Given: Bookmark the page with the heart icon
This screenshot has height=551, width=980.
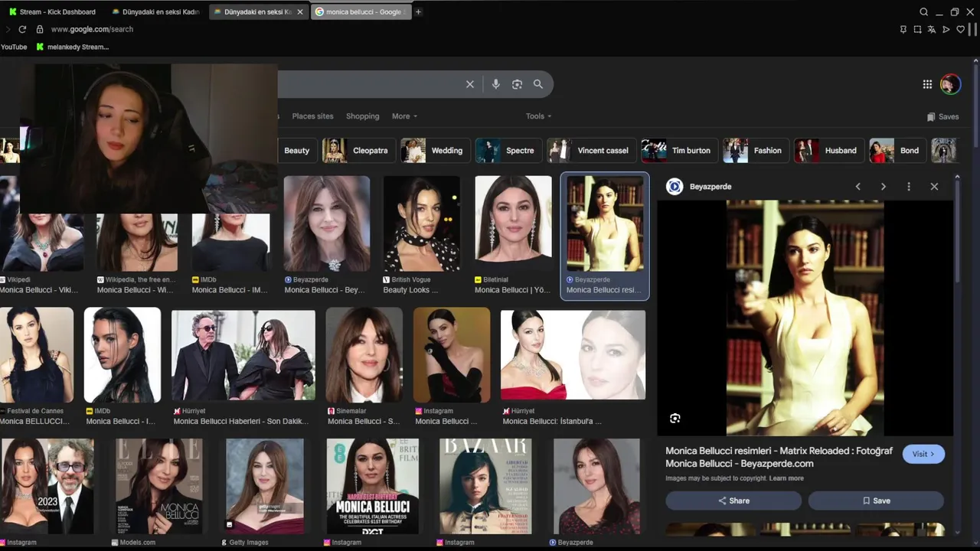Looking at the screenshot, I should [x=961, y=29].
